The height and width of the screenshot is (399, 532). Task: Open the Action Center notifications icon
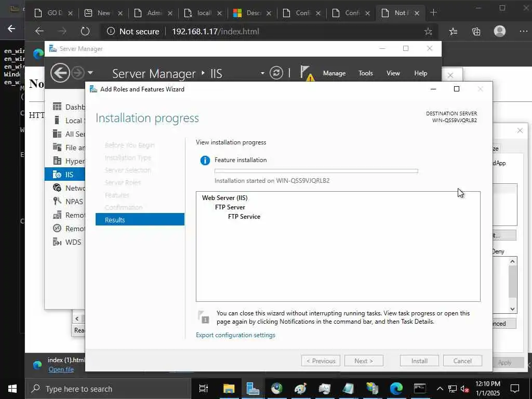click(x=515, y=389)
